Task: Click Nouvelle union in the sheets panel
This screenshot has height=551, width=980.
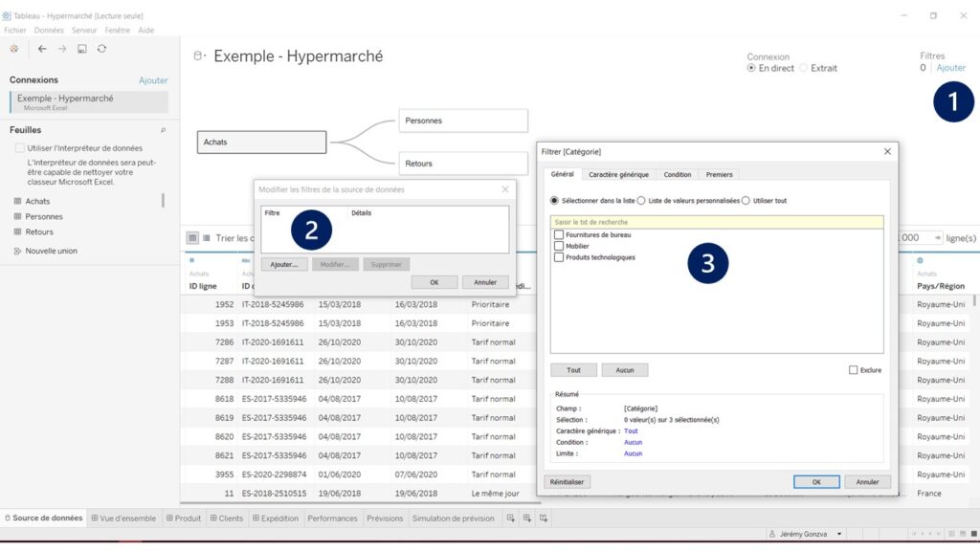Action: click(52, 252)
